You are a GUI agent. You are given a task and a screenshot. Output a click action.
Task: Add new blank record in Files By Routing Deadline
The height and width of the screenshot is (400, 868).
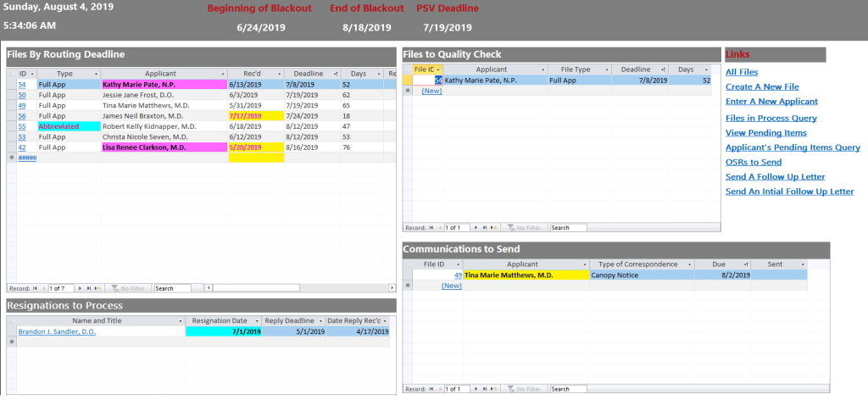point(98,289)
